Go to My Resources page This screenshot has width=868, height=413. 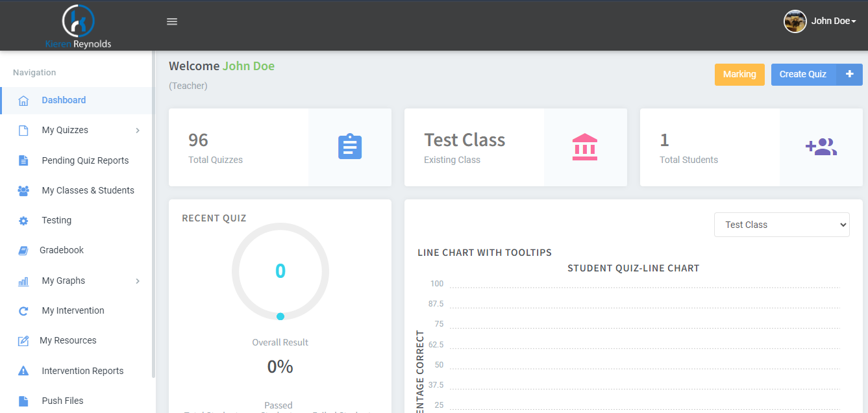click(x=68, y=340)
